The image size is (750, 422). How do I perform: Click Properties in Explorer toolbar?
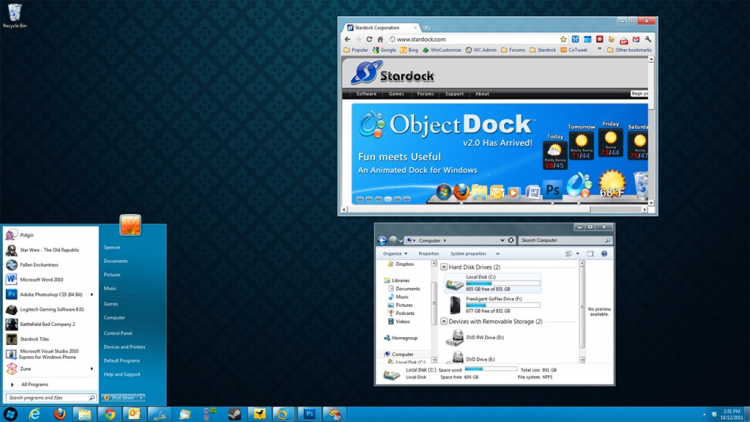pos(429,254)
